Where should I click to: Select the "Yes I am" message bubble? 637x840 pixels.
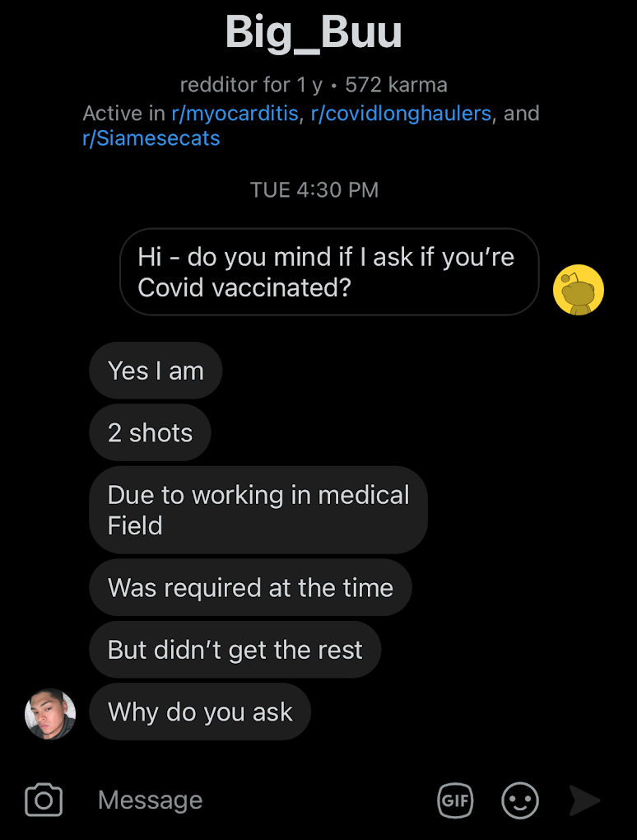(156, 371)
